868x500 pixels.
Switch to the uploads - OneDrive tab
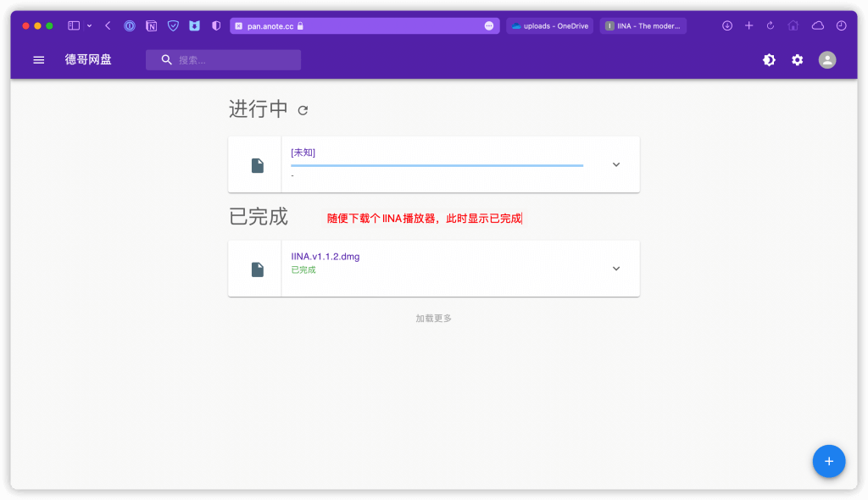549,25
